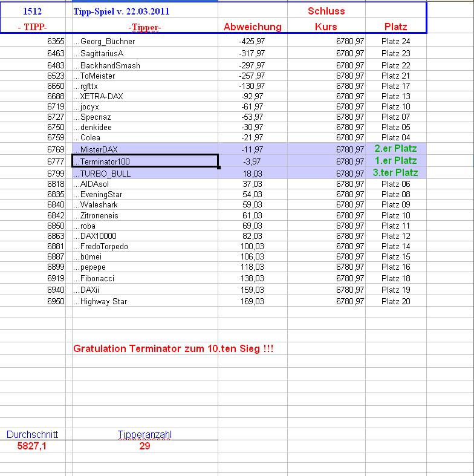
Task: Click the deviation cell 82,03
Action: pyautogui.click(x=252, y=236)
